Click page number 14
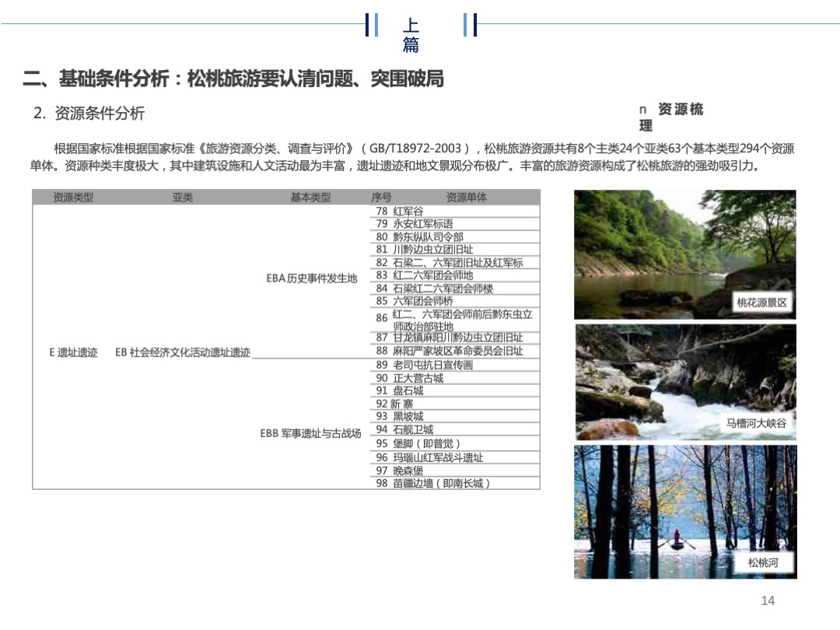 click(x=767, y=600)
